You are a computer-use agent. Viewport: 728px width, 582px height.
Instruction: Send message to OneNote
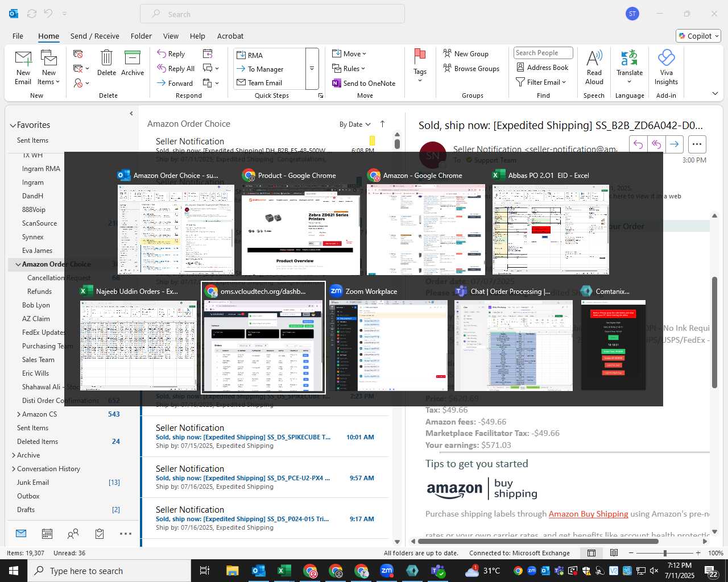tap(364, 83)
